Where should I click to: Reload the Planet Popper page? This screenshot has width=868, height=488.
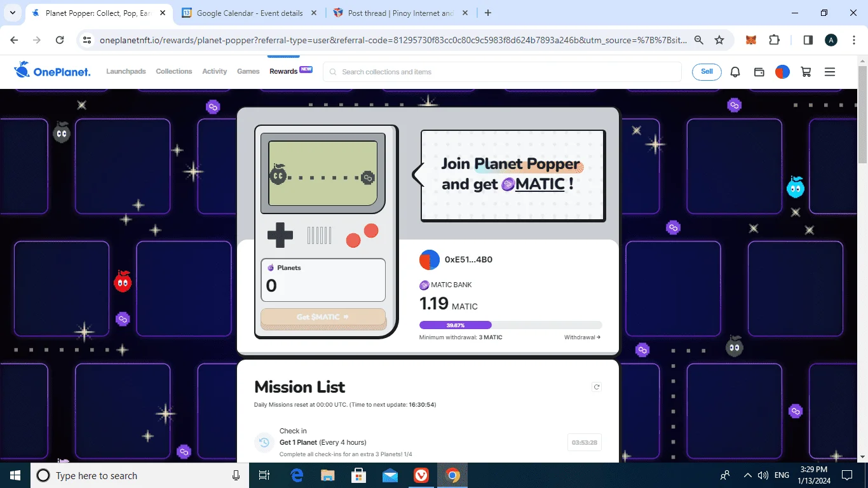click(60, 40)
